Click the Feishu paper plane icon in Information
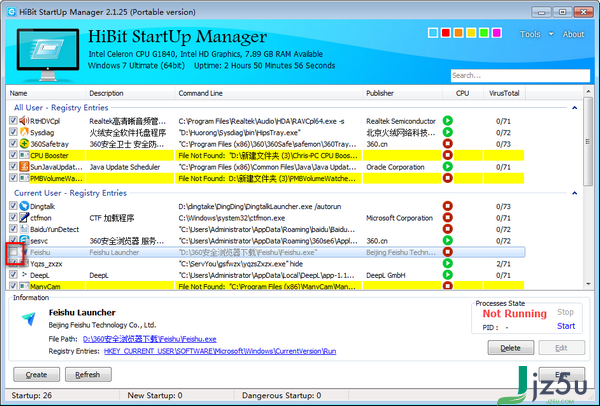This screenshot has width=600, height=406. point(28,318)
